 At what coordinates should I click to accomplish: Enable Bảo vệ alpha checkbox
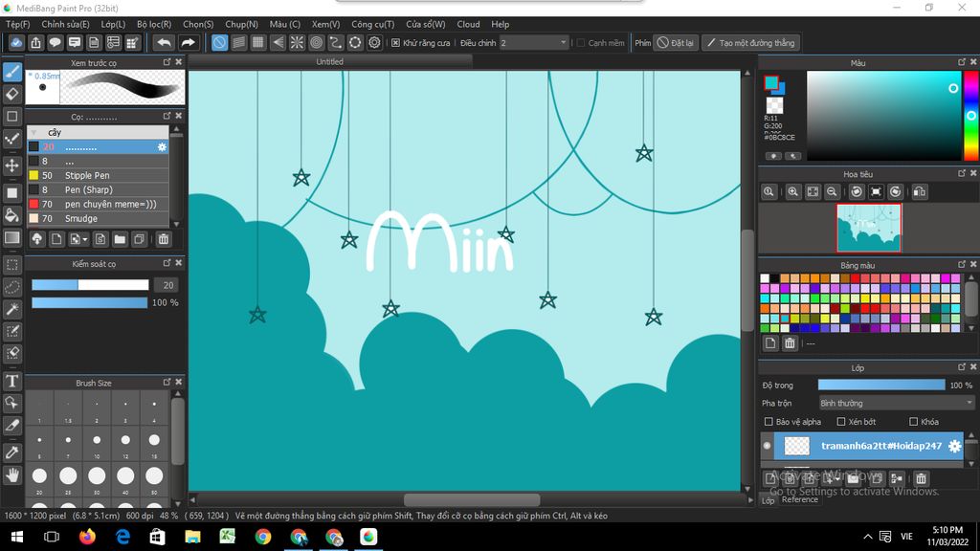pos(768,422)
